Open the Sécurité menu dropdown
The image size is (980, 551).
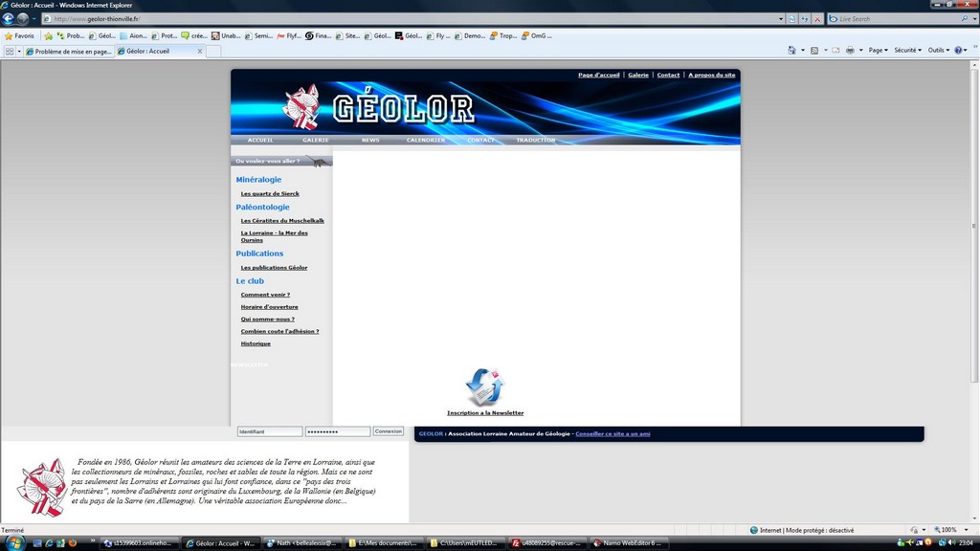907,50
